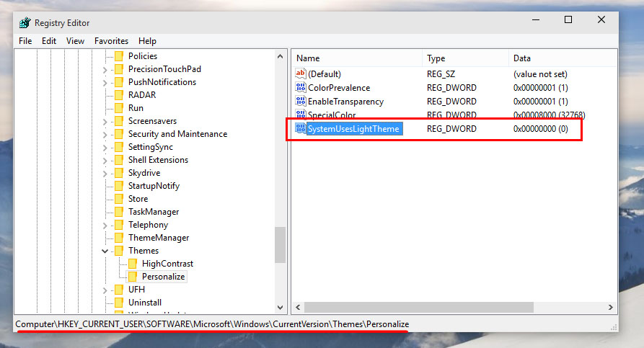Click the Personalize folder icon
Screen dimensions: 644x348
133,277
